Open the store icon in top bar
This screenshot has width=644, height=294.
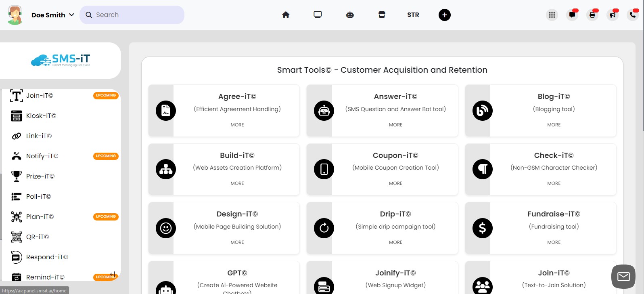point(382,15)
